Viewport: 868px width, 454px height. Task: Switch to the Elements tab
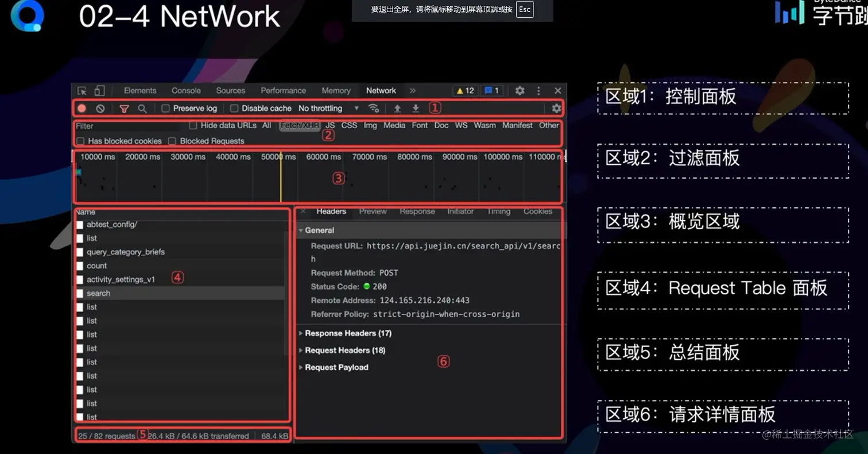coord(140,91)
